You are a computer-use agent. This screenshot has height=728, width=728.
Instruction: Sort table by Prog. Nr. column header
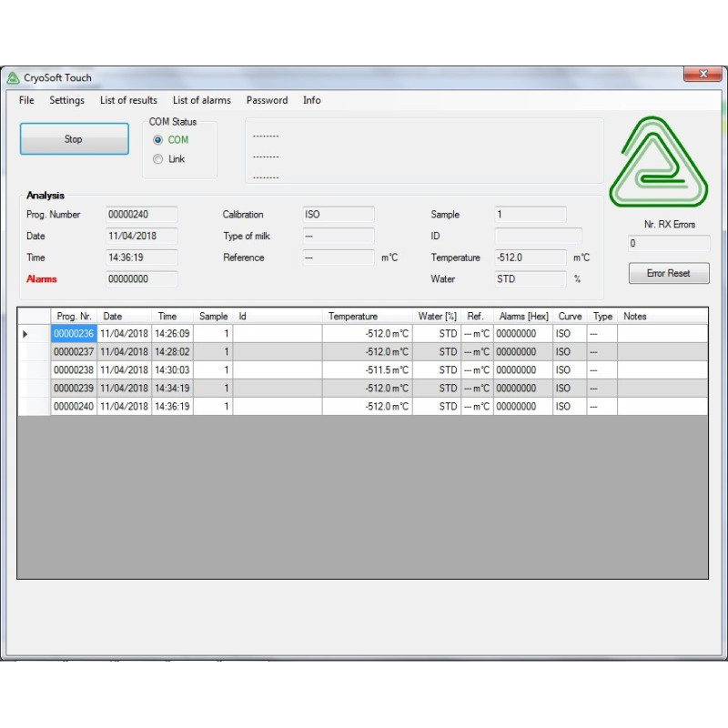tap(74, 317)
